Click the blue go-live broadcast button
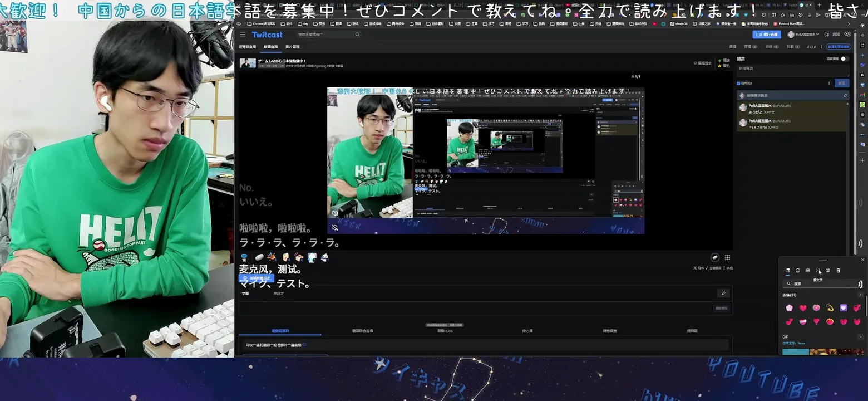Screen dimensions: 868x401 click(x=767, y=35)
